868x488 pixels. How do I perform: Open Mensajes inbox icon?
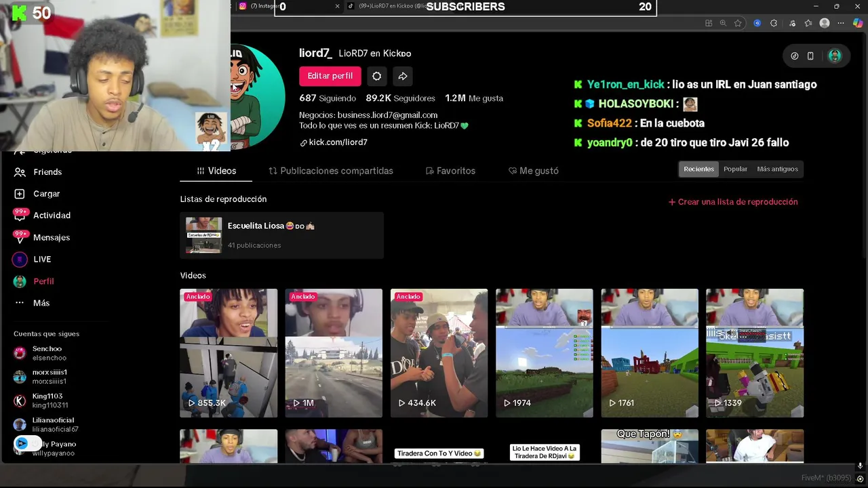coord(20,237)
